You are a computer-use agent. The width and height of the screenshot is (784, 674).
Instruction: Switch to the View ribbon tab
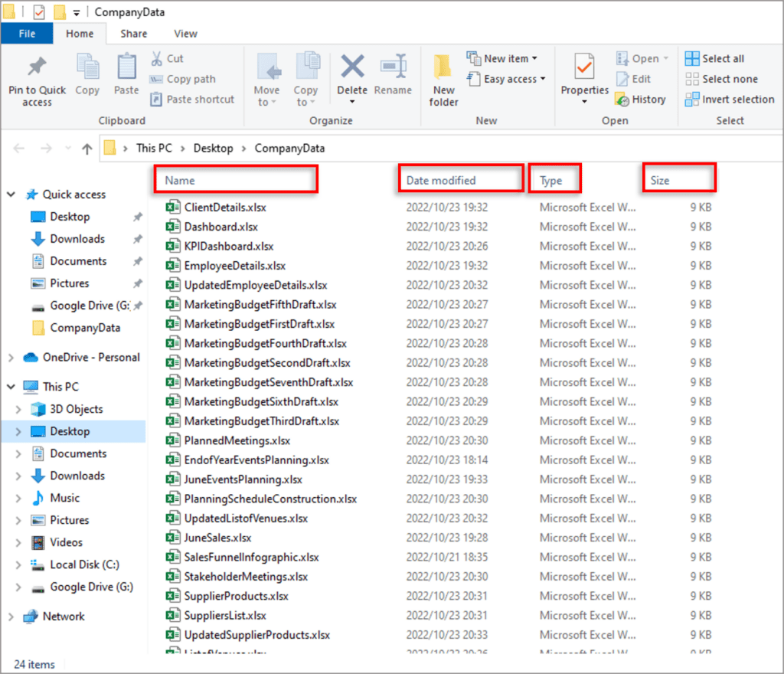click(x=185, y=34)
